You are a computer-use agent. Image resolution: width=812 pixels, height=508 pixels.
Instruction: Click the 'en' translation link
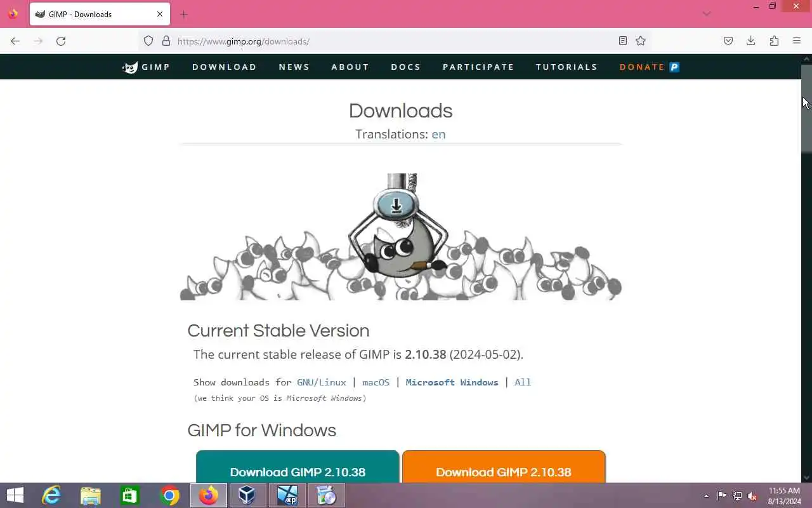(438, 134)
